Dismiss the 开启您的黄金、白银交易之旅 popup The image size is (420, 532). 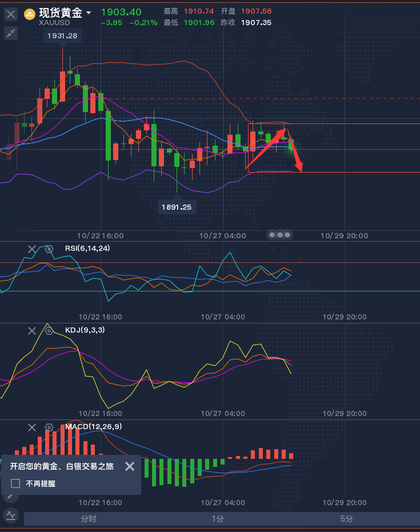pyautogui.click(x=130, y=466)
